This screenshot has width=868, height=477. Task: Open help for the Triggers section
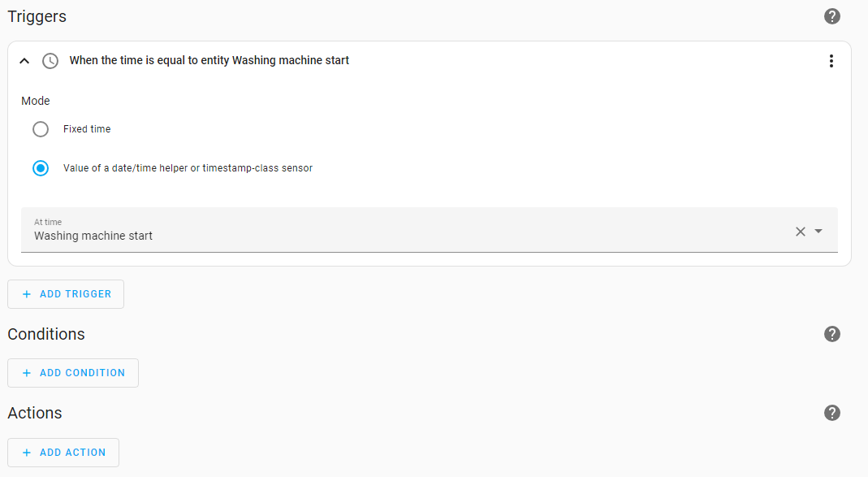click(x=831, y=16)
